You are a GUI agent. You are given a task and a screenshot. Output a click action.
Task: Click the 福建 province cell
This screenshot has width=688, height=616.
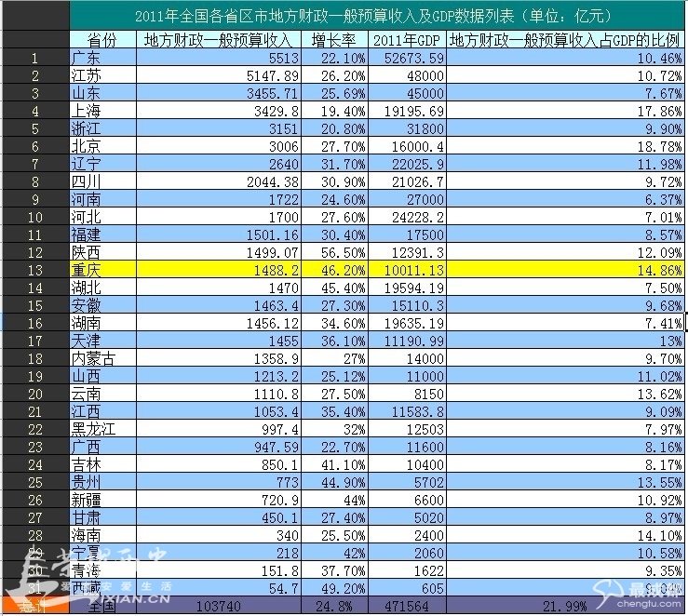pyautogui.click(x=103, y=234)
